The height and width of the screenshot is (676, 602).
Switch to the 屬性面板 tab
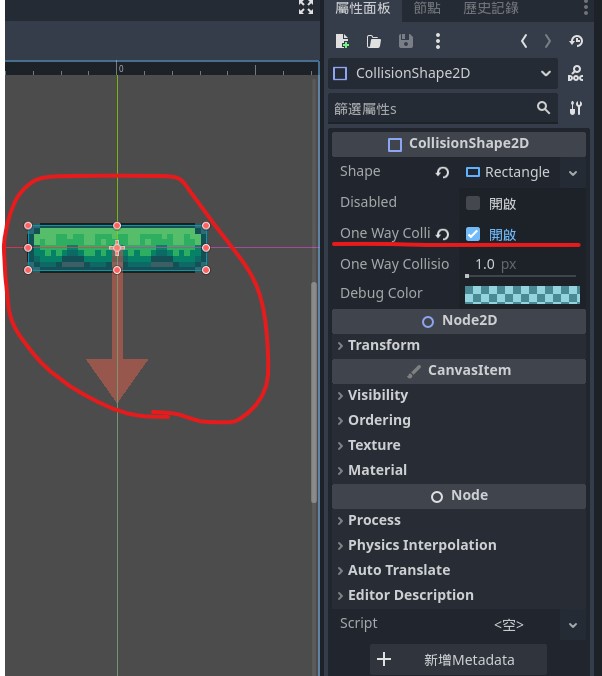[x=363, y=8]
